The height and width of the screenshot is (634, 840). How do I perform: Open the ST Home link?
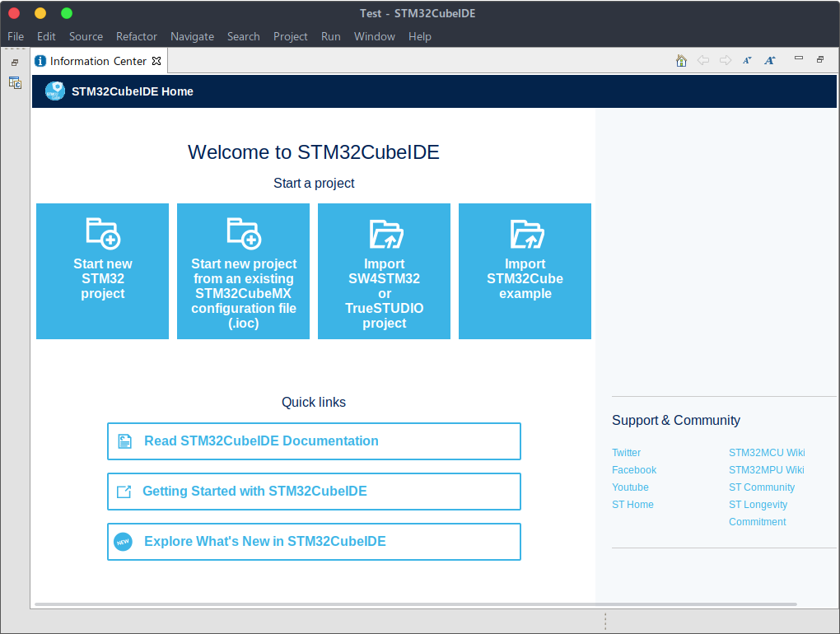(x=632, y=505)
